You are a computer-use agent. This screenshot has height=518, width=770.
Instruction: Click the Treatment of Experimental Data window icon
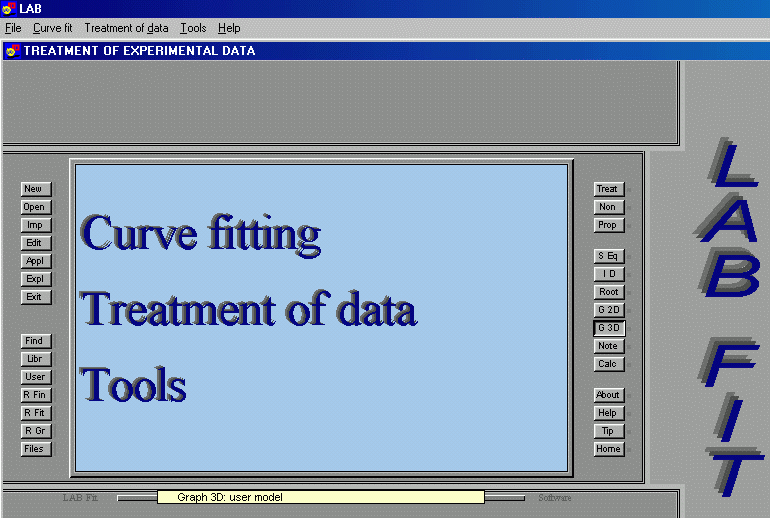[x=12, y=51]
